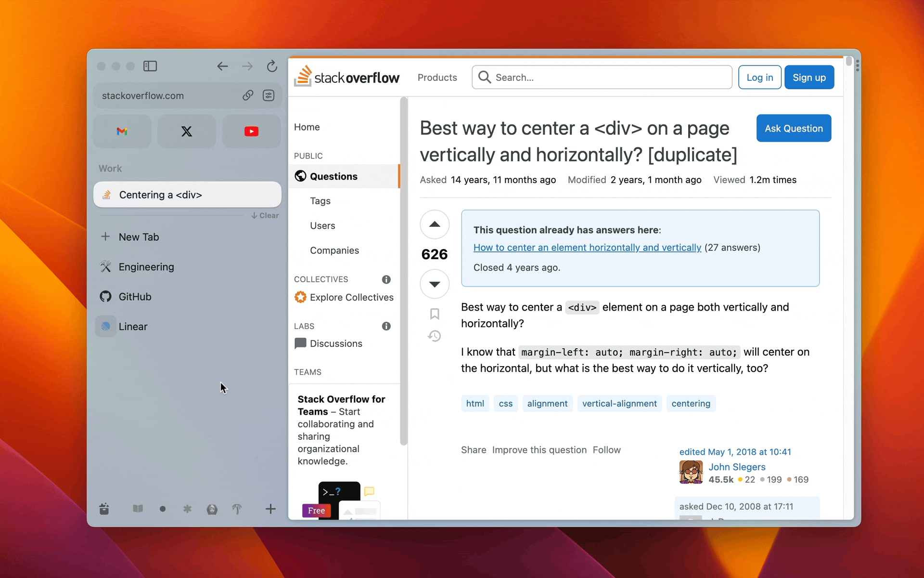This screenshot has width=924, height=578.
Task: Switch to the asterisk space
Action: 187,509
